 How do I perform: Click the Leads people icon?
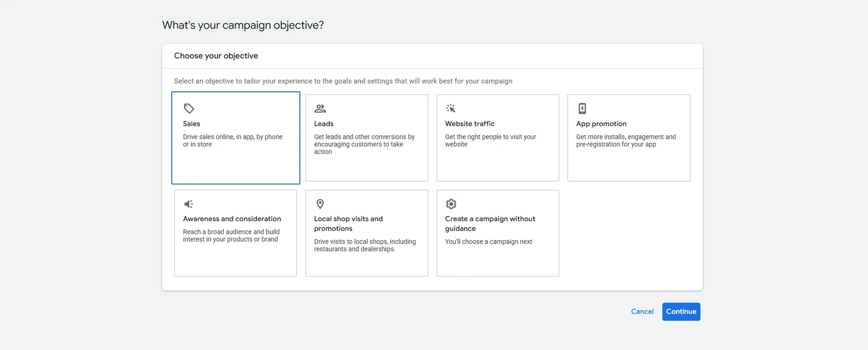tap(320, 108)
